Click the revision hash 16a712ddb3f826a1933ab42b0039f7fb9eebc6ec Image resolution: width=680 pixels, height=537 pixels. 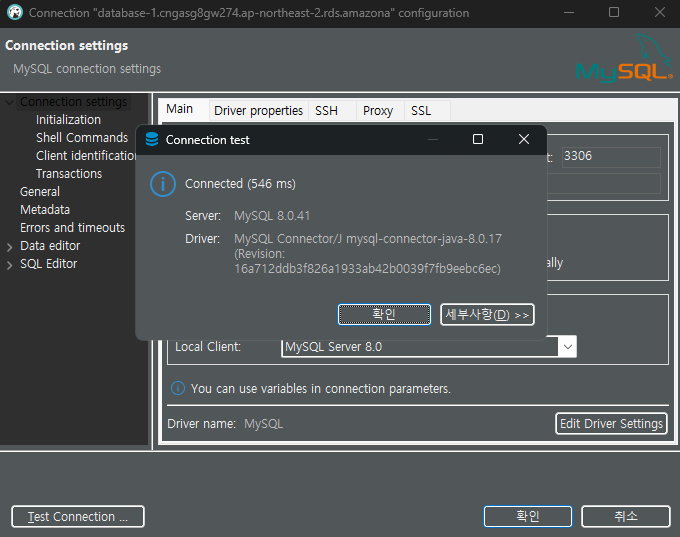click(x=367, y=269)
